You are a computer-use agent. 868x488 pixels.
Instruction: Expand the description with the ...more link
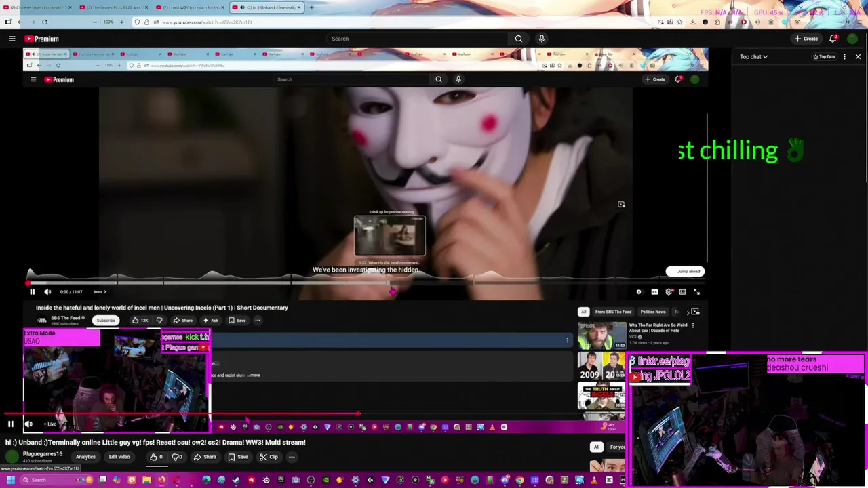253,375
